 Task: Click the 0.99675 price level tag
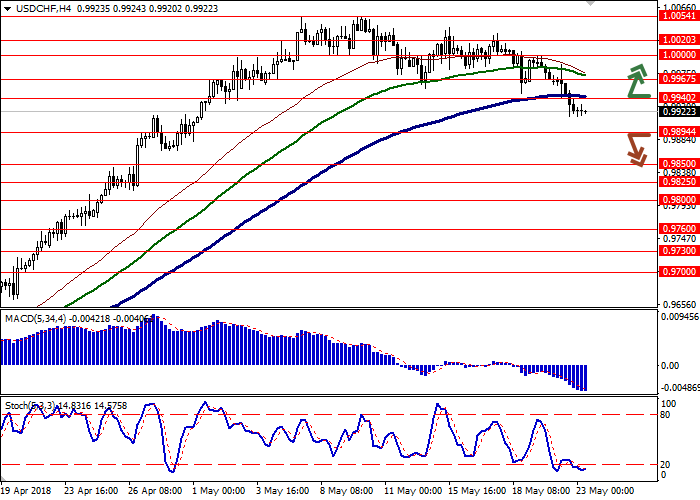point(678,79)
